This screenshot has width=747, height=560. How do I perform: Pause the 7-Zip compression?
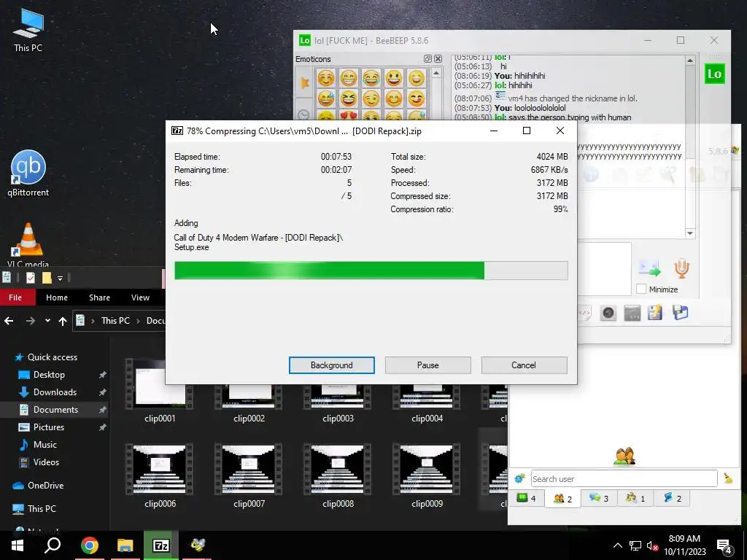427,365
